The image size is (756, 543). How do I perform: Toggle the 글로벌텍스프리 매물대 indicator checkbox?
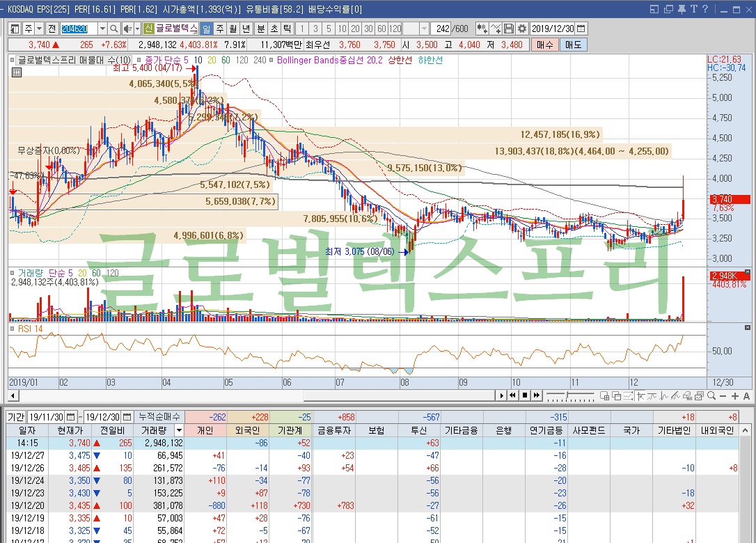pos(13,61)
